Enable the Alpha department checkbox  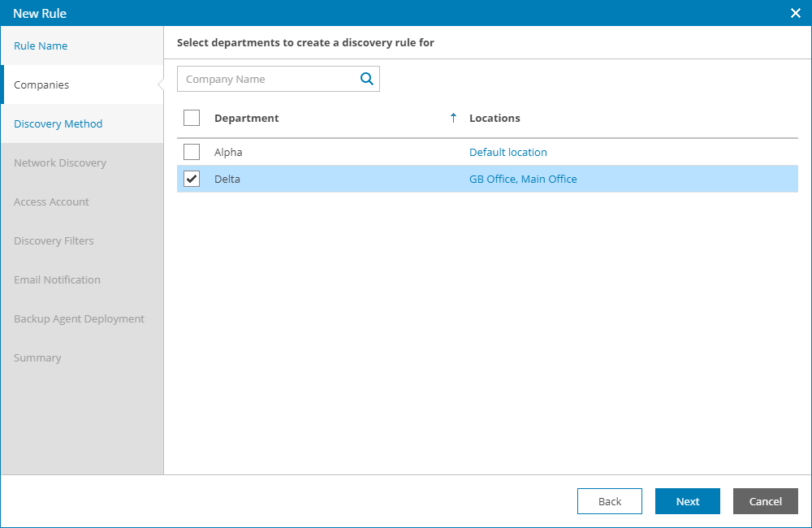pos(192,152)
